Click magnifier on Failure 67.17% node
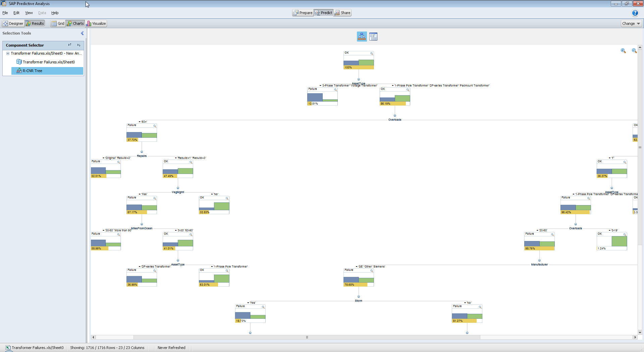Screen dimensions: 644x352 pos(155,198)
